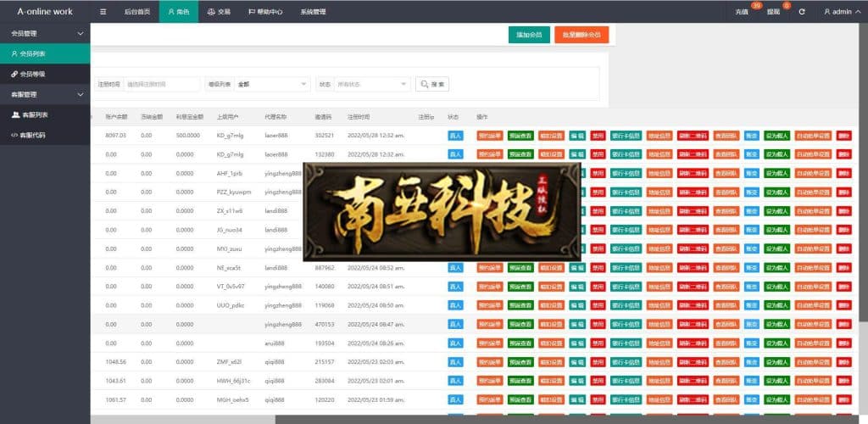Click the 添加会员 button
Image resolution: width=868 pixels, height=424 pixels.
coord(529,34)
